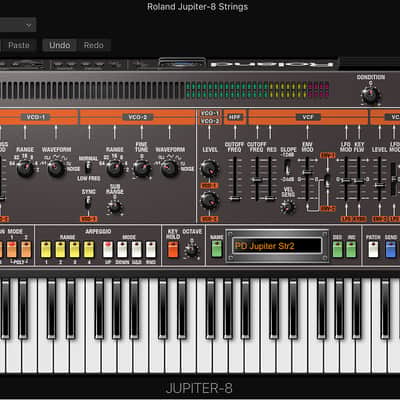This screenshot has height=400, width=400.
Task: Toggle the VCF Slope -12dB/-24dB switch
Action: [287, 167]
